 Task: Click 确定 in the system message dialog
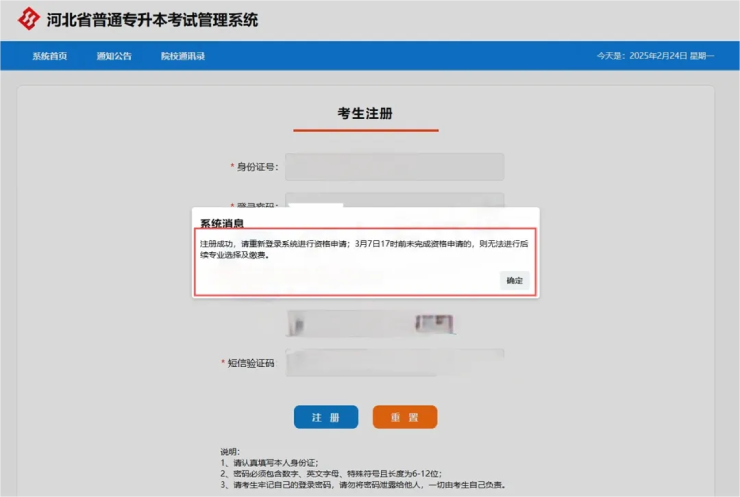(x=514, y=280)
